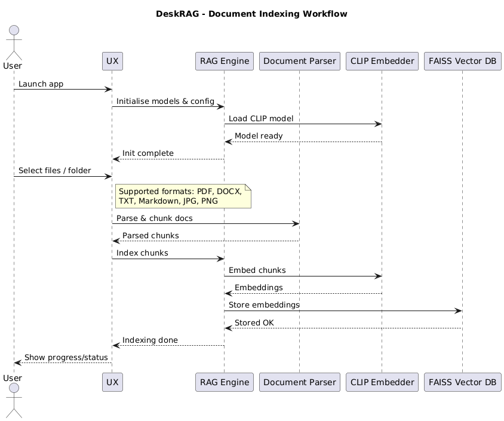Click the User actor figure at bottom
Image resolution: width=504 pixels, height=421 pixels.
14,401
